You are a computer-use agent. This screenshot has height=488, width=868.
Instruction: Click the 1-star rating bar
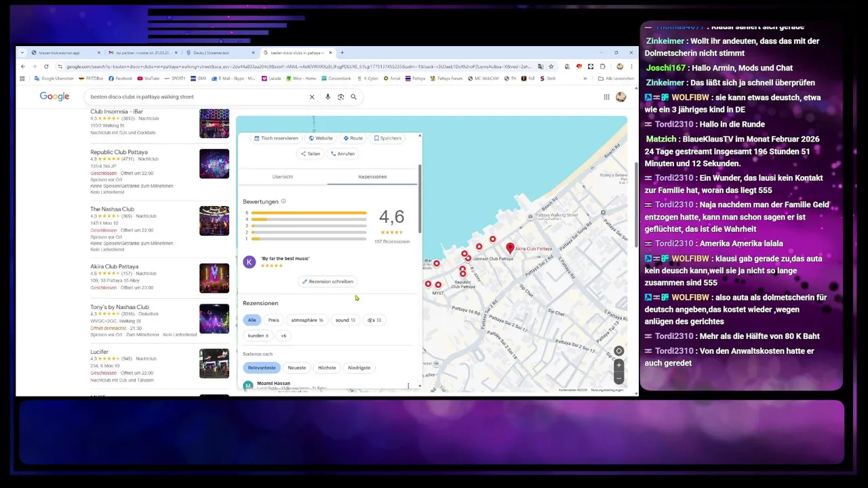tap(309, 239)
